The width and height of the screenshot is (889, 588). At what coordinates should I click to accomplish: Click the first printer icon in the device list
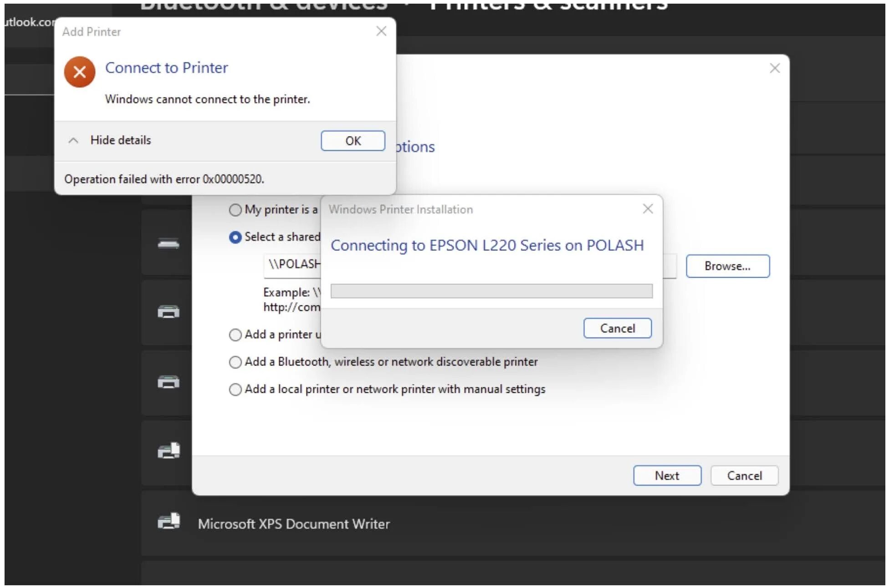pos(169,244)
